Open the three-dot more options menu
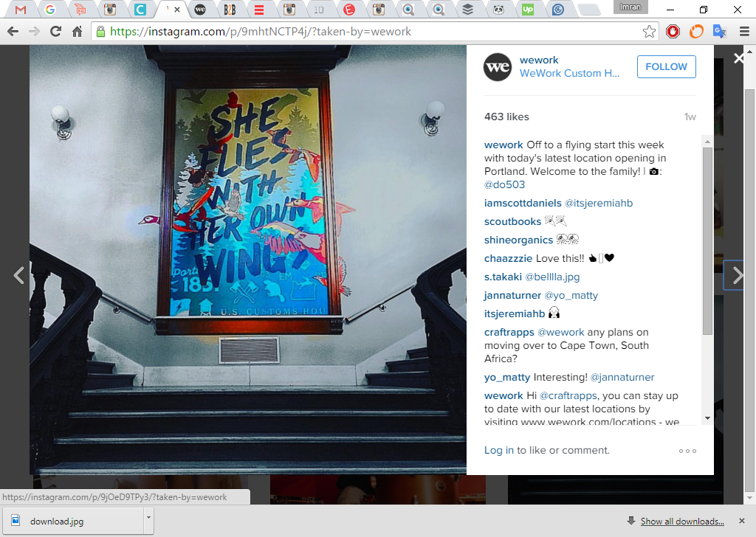 pos(687,451)
